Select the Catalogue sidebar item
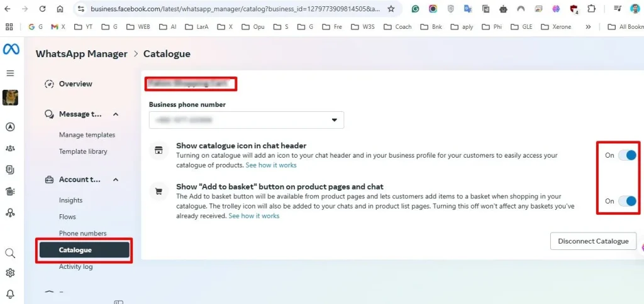This screenshot has width=644, height=304. click(x=84, y=250)
